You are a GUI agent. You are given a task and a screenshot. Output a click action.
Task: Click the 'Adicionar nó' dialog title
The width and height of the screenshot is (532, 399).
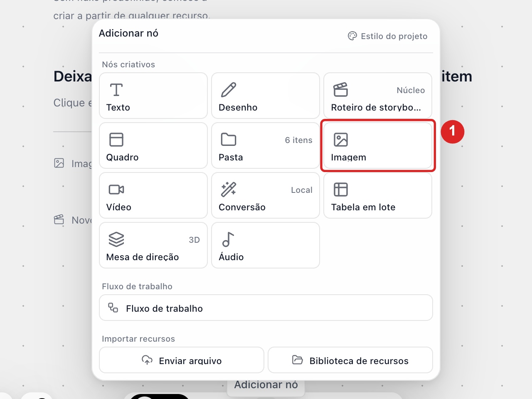129,33
